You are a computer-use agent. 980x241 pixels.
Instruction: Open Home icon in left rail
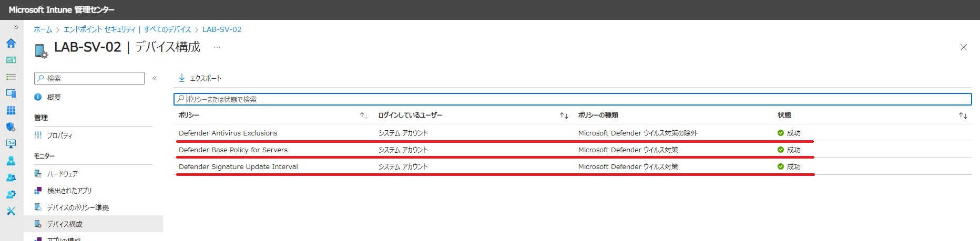pyautogui.click(x=11, y=43)
